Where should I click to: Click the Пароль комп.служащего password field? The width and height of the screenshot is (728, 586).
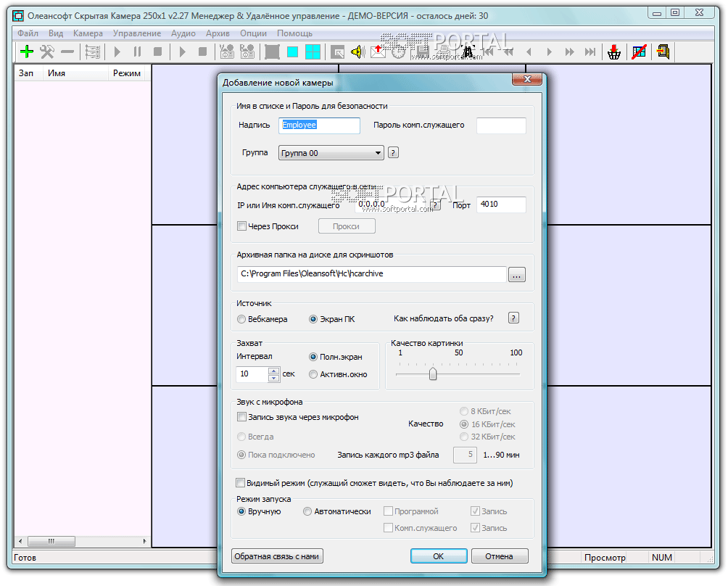click(x=501, y=125)
